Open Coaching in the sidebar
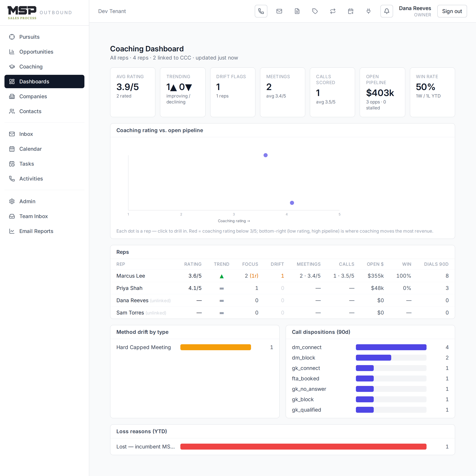This screenshot has height=476, width=476. click(44, 67)
